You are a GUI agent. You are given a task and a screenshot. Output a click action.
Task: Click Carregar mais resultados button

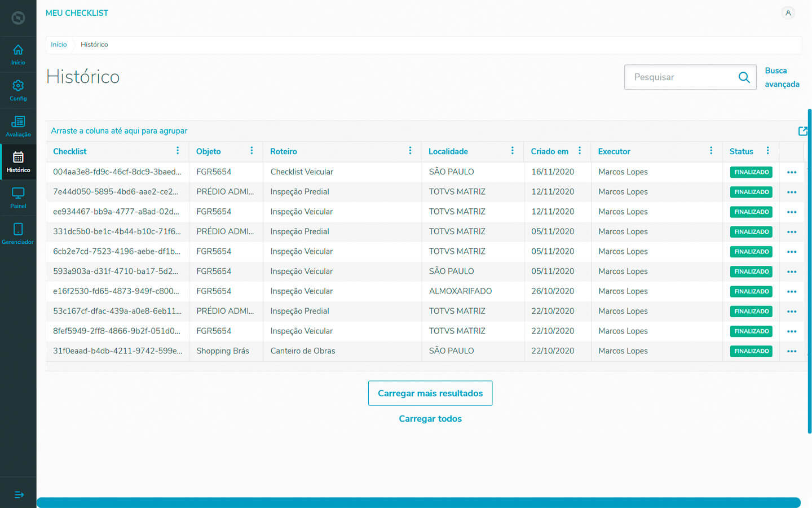(x=430, y=393)
